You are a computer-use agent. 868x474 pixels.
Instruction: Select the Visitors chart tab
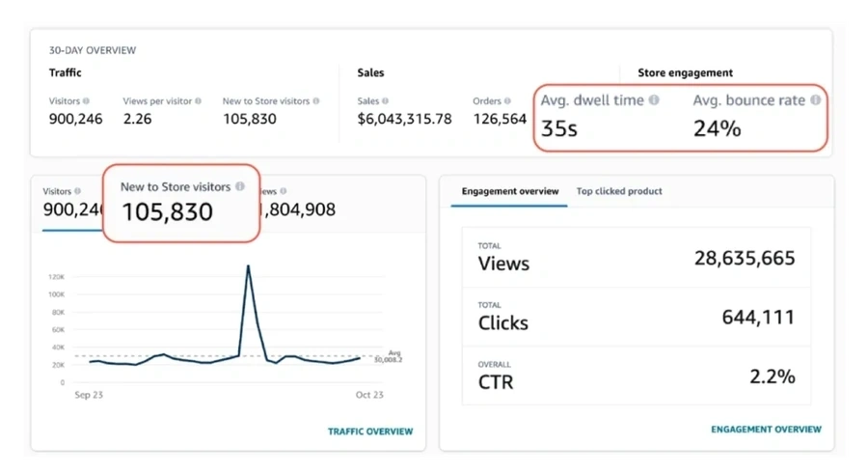(72, 203)
